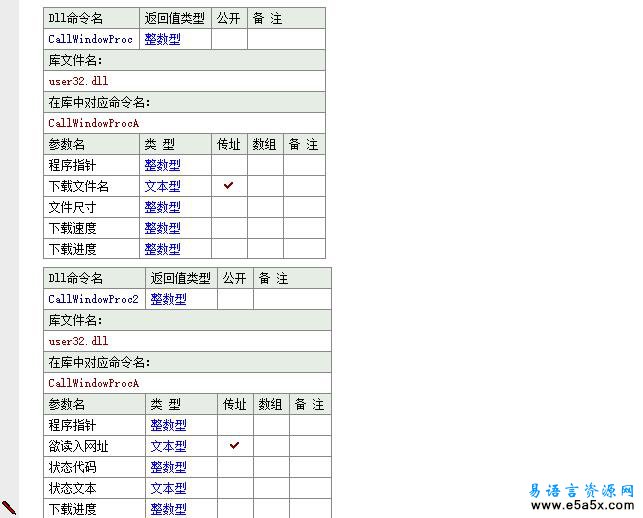Click 备注 cell for parameter 下载文件名
Image resolution: width=643 pixels, height=518 pixels.
(x=304, y=186)
